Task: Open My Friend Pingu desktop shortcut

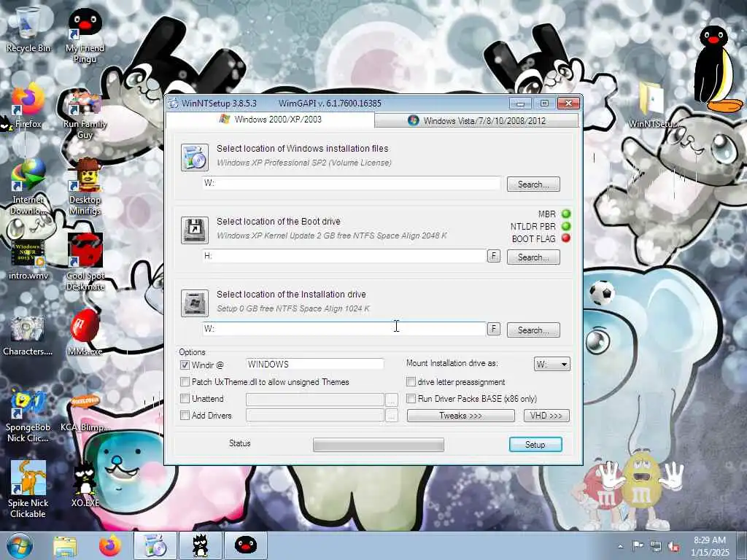Action: [85, 36]
